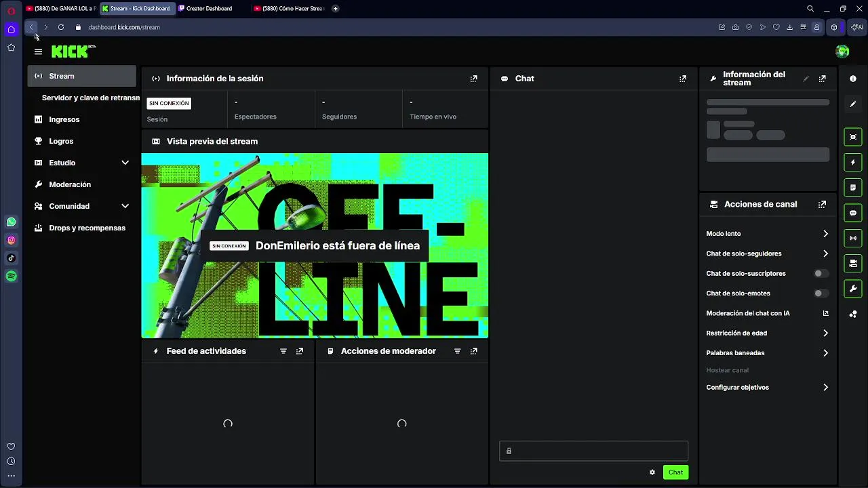868x488 pixels.
Task: Open Moderación del chat con IA link
Action: 768,313
